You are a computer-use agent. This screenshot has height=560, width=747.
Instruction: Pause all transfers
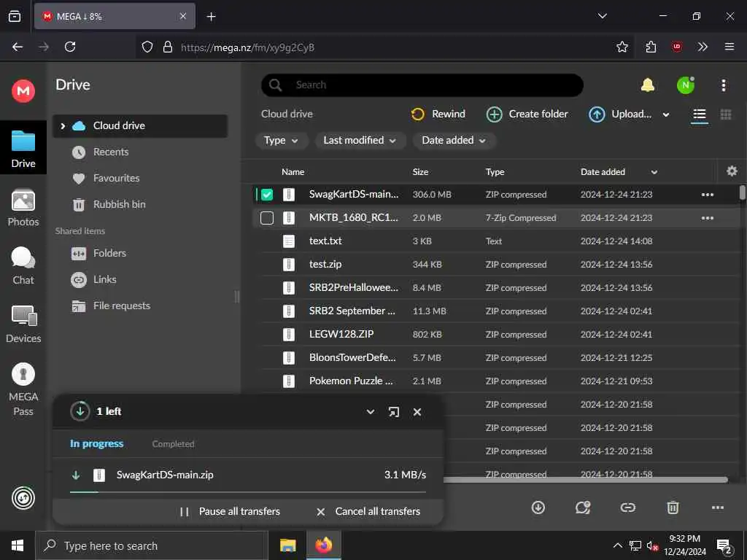pos(230,511)
